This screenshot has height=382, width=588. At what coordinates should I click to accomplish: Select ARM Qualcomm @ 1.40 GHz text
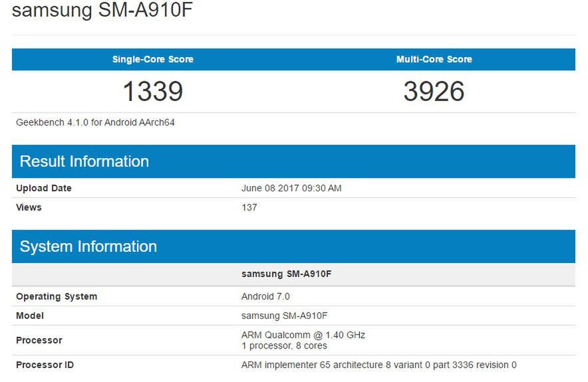click(x=303, y=335)
